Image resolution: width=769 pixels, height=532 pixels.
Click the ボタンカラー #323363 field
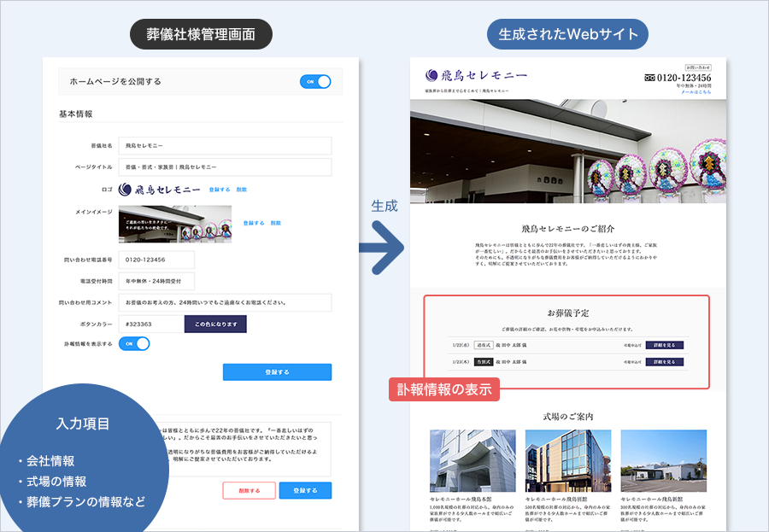click(x=151, y=324)
